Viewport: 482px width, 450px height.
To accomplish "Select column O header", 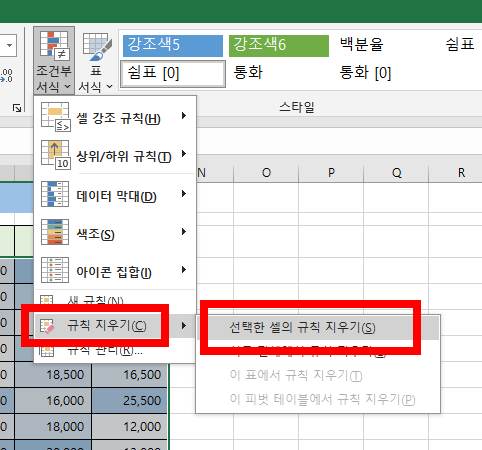I will click(x=266, y=173).
